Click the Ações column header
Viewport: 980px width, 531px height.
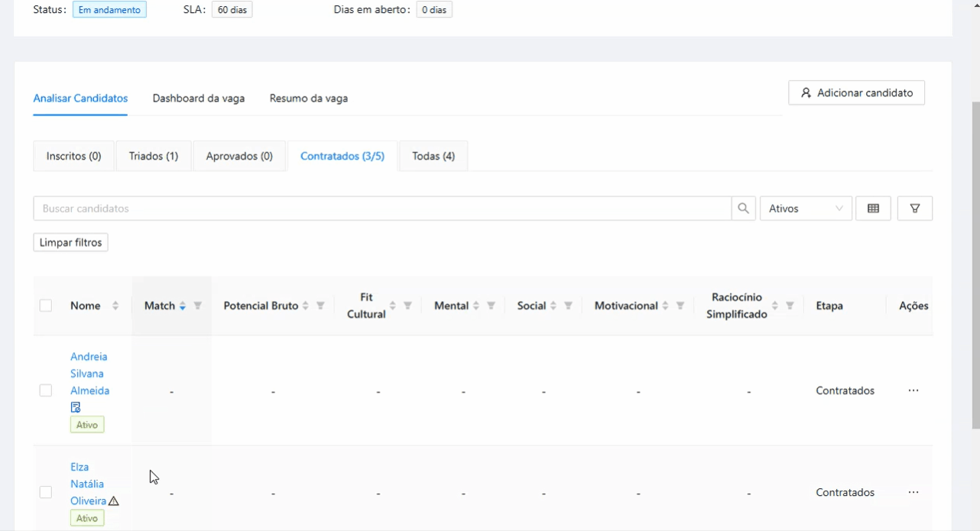[x=913, y=306]
